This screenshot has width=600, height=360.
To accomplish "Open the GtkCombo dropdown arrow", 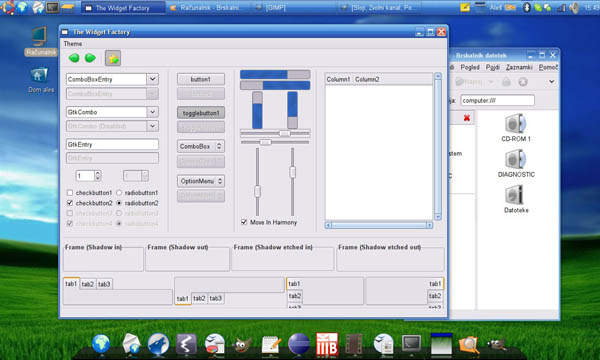I will (x=153, y=112).
